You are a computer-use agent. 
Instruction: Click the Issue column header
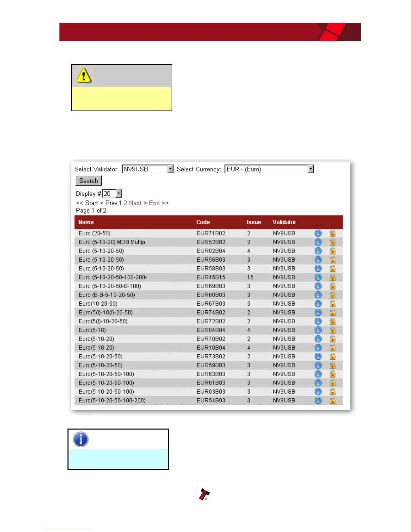[x=254, y=222]
